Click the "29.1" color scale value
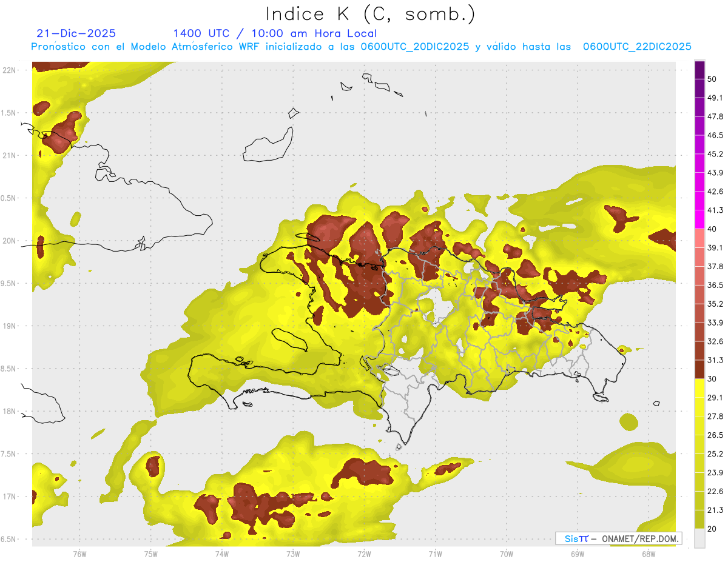This screenshot has width=728, height=562. pyautogui.click(x=715, y=398)
